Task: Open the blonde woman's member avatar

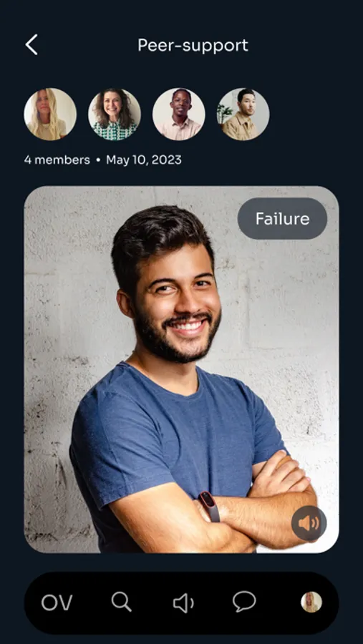Action: [50, 114]
